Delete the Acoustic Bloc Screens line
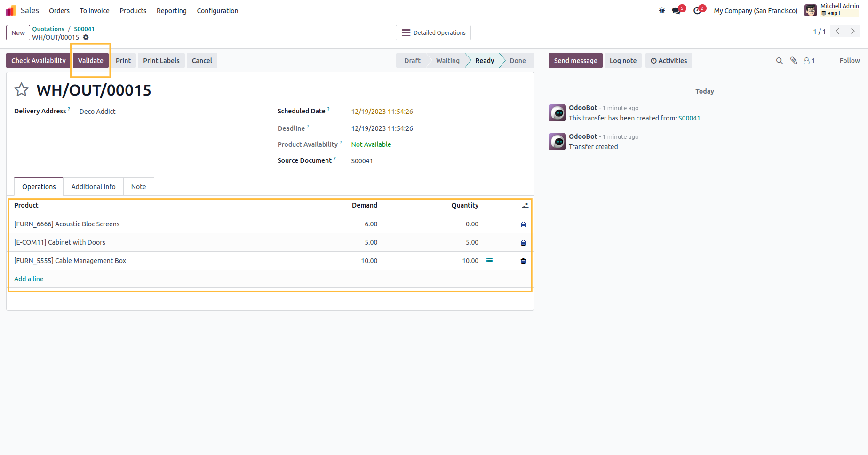 tap(523, 224)
